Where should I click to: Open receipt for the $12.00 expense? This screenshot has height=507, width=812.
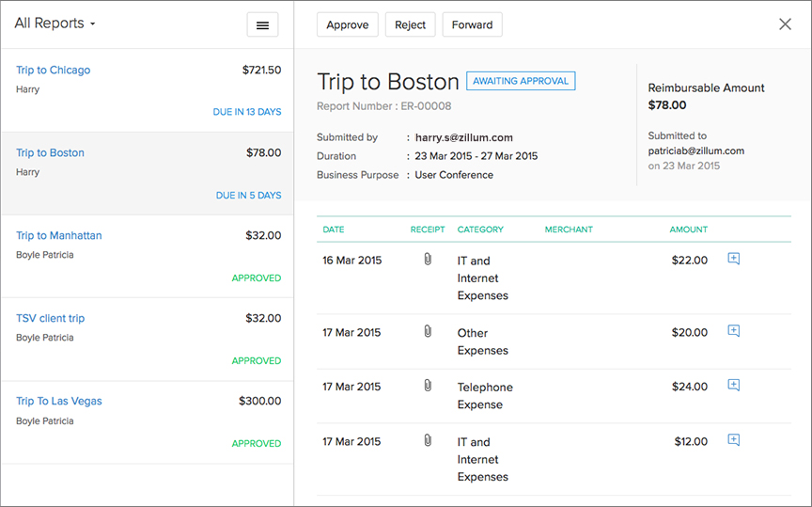tap(428, 440)
